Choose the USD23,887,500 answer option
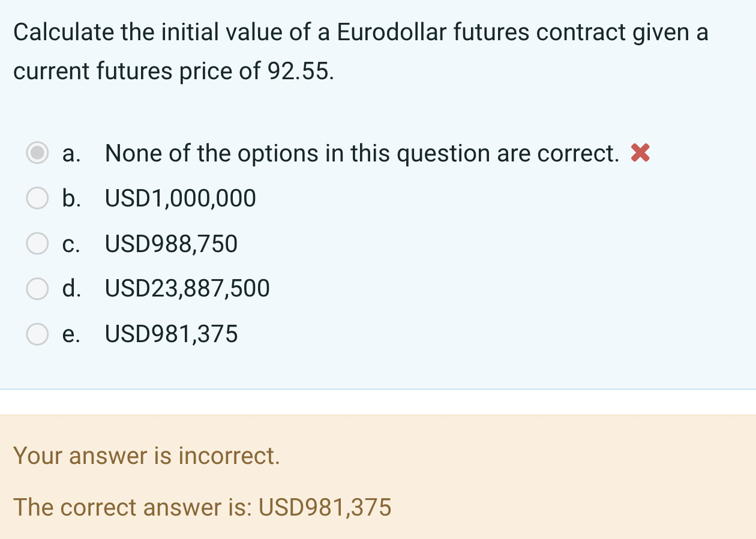This screenshot has height=539, width=756. tap(187, 289)
